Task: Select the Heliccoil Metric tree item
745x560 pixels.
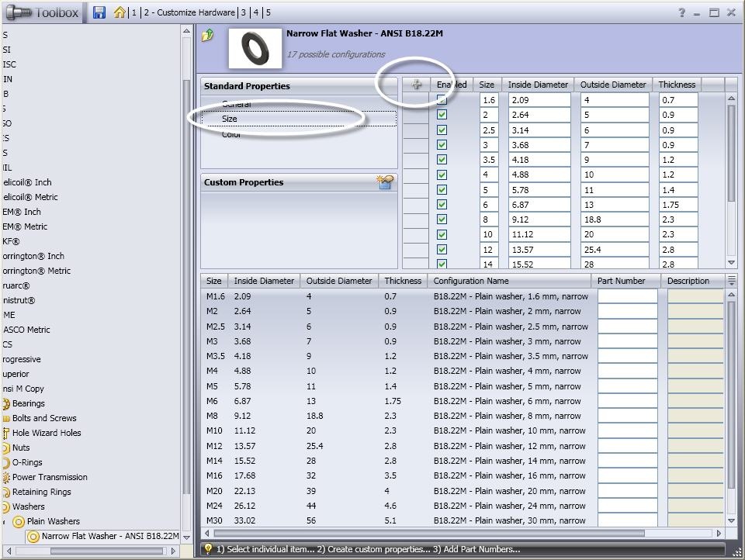Action: (30, 197)
